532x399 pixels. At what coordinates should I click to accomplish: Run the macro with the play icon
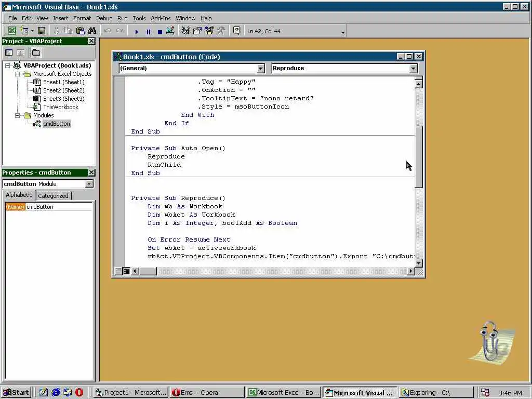coord(137,32)
